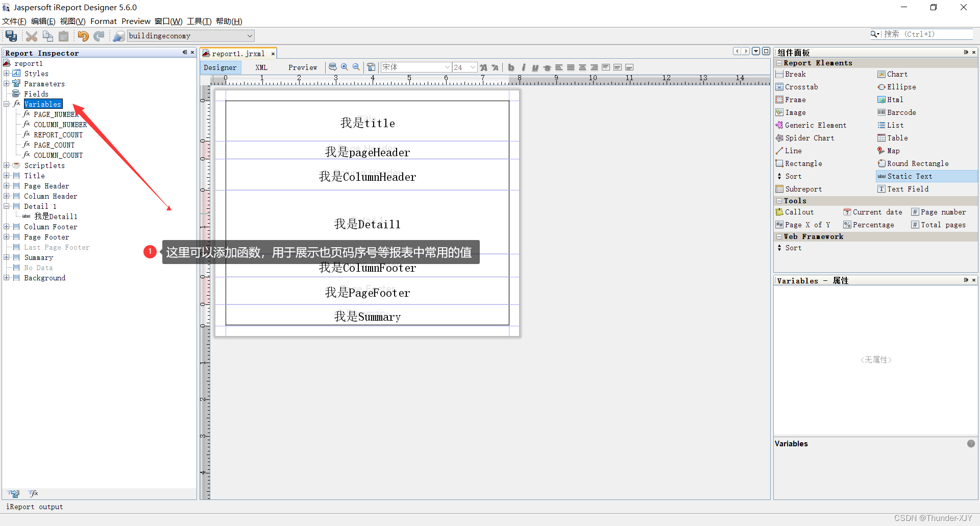Toggle bold text formatting
This screenshot has height=526, width=980.
point(511,67)
